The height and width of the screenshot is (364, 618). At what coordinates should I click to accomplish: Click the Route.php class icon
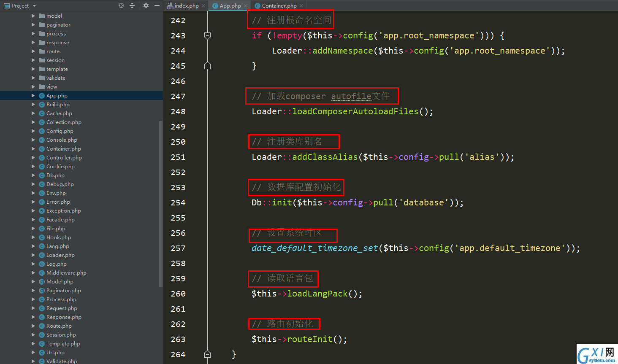coord(42,326)
